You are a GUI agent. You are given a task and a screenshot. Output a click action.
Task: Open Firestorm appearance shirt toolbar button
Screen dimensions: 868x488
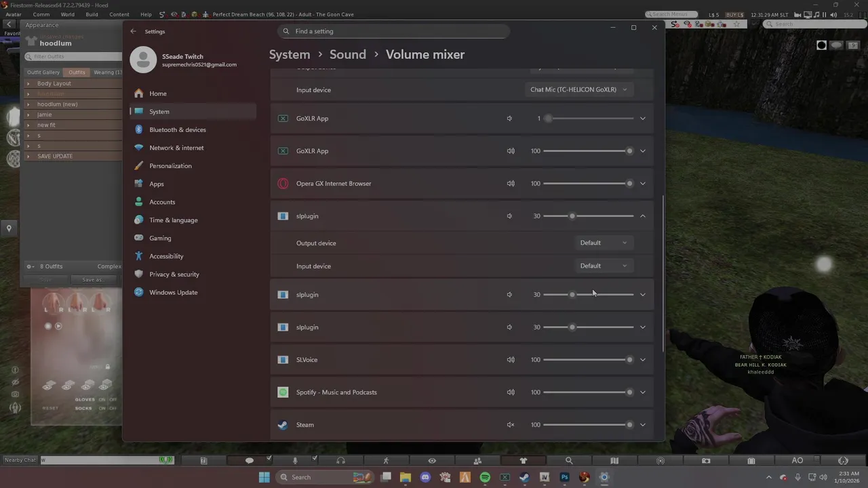pyautogui.click(x=523, y=460)
